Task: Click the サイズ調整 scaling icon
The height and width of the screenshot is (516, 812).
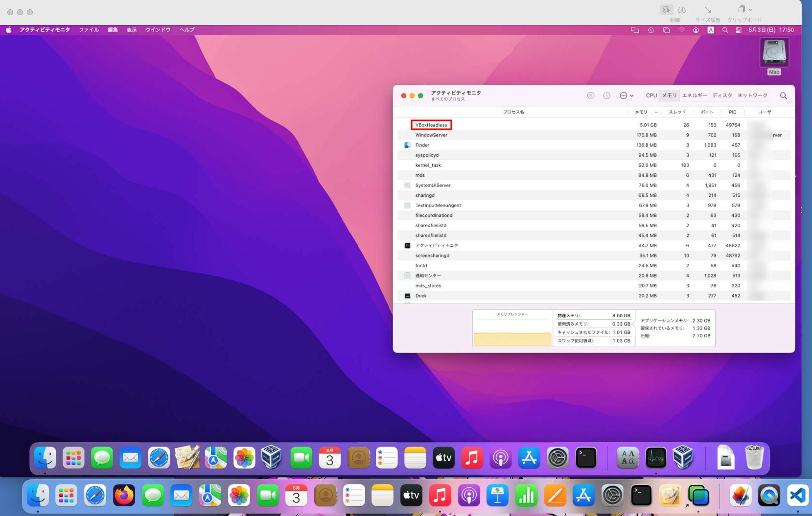Action: [x=707, y=10]
